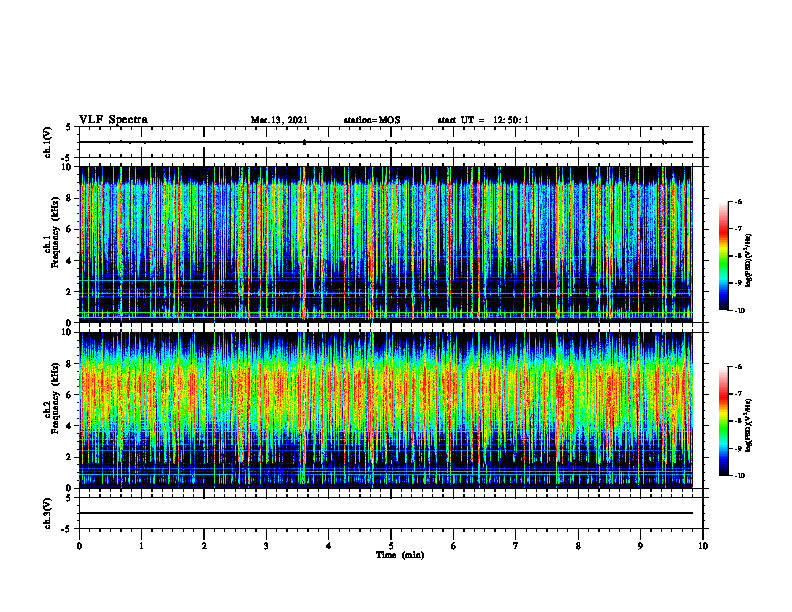Click inside the ch.1 spectrogram panel
The height and width of the screenshot is (612, 792).
(x=386, y=244)
